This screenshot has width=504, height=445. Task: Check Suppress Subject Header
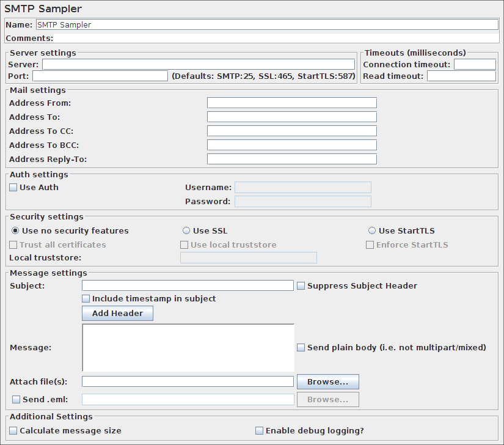(301, 285)
